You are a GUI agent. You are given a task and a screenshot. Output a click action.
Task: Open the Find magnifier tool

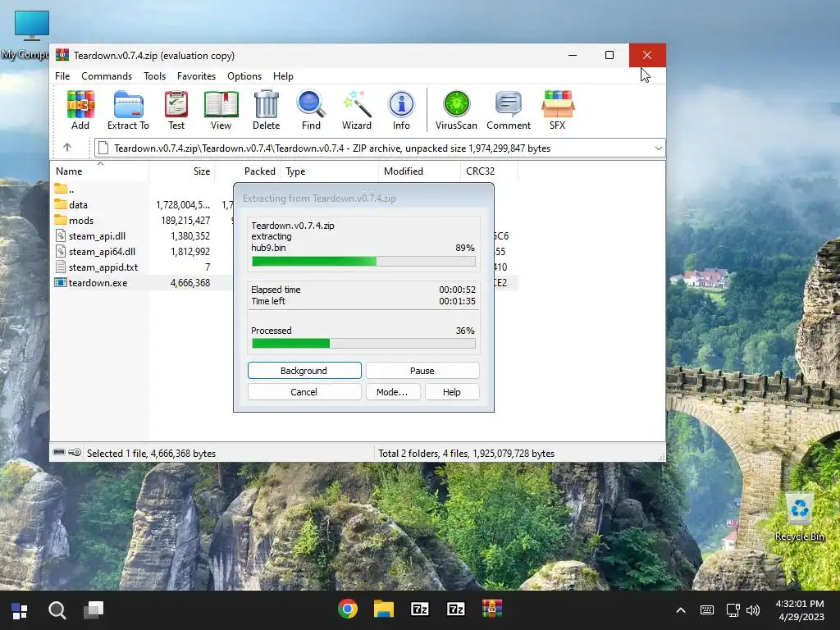point(311,110)
